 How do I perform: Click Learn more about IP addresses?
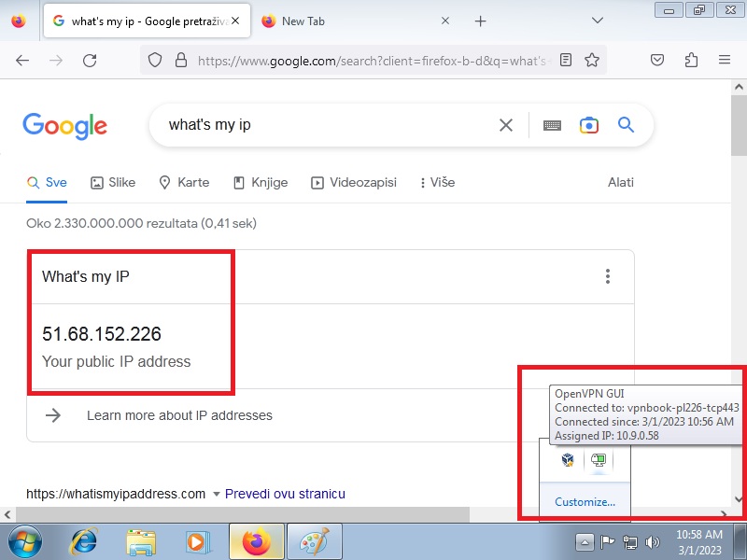coord(179,415)
